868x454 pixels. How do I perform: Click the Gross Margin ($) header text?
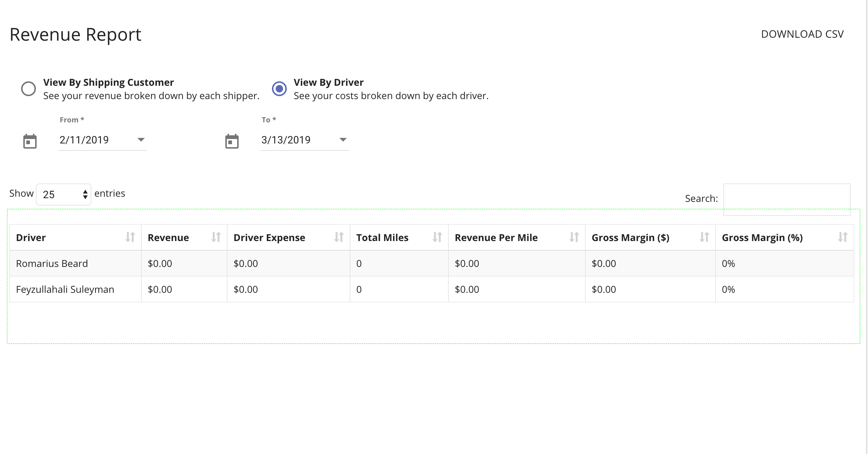click(x=630, y=238)
